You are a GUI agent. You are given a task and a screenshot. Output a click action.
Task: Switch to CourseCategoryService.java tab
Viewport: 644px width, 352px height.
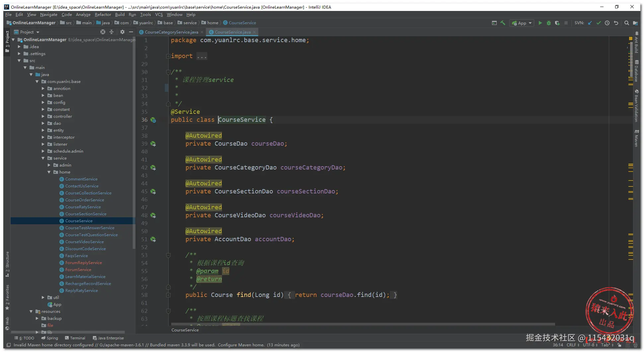coord(171,32)
